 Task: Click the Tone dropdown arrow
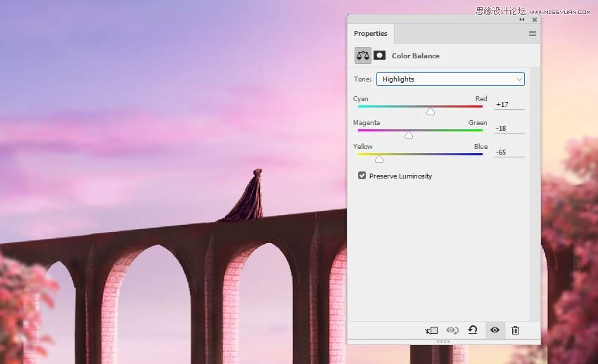[519, 79]
